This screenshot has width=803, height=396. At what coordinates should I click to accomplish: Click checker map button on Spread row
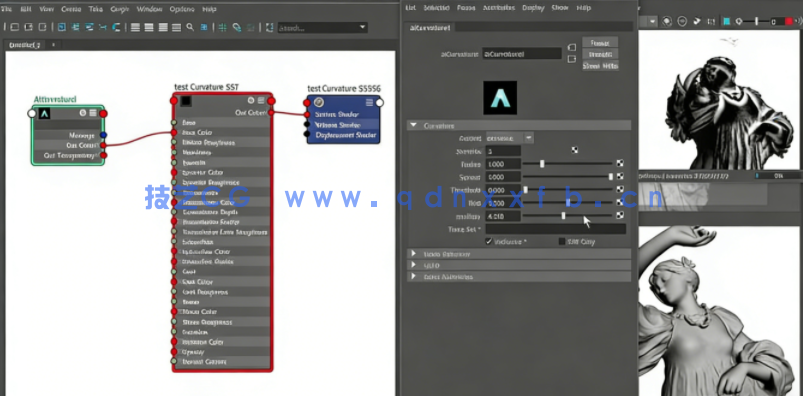click(x=620, y=176)
